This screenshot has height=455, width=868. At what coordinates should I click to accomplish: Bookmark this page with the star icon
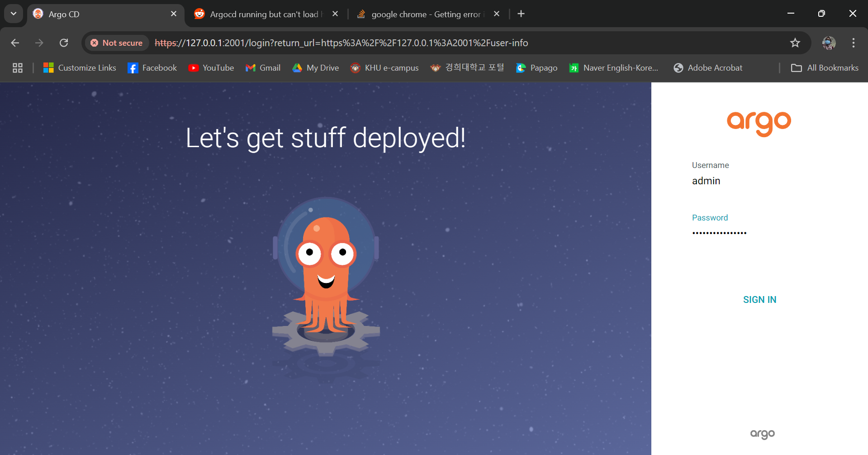795,43
